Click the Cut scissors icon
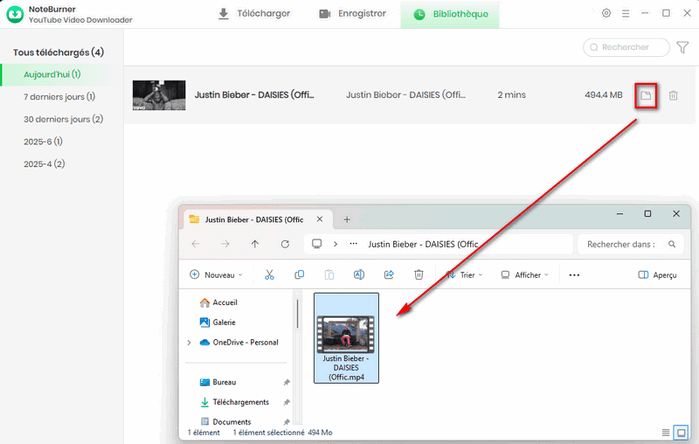Viewport: 699px width, 444px height. click(269, 275)
